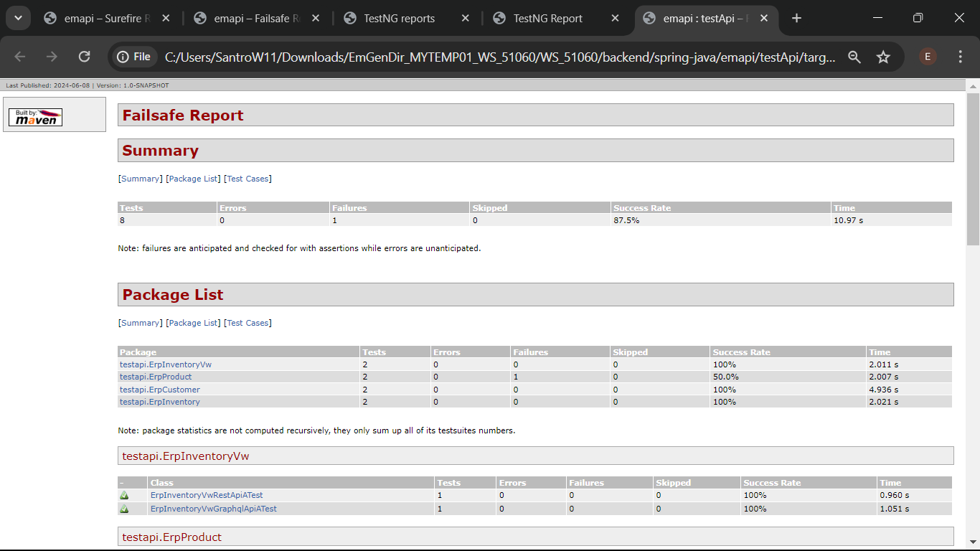980x551 pixels.
Task: Click the forward navigation arrow
Action: (x=52, y=57)
